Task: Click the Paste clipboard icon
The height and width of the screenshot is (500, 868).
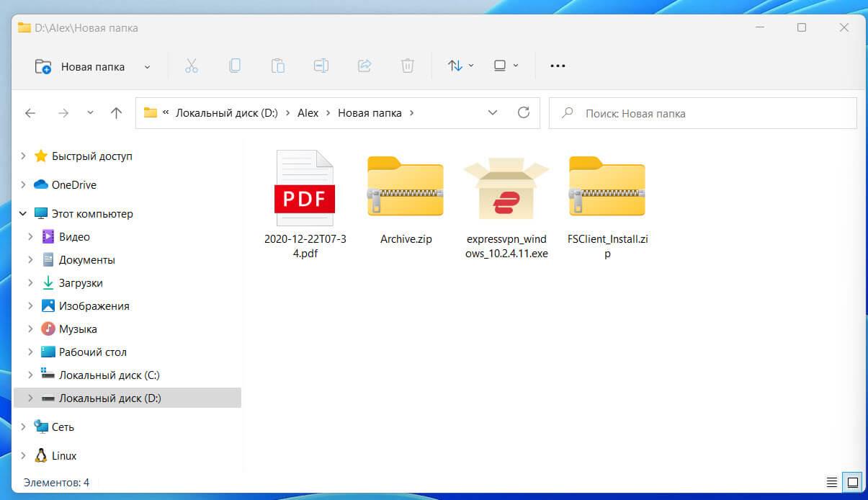Action: click(x=278, y=66)
